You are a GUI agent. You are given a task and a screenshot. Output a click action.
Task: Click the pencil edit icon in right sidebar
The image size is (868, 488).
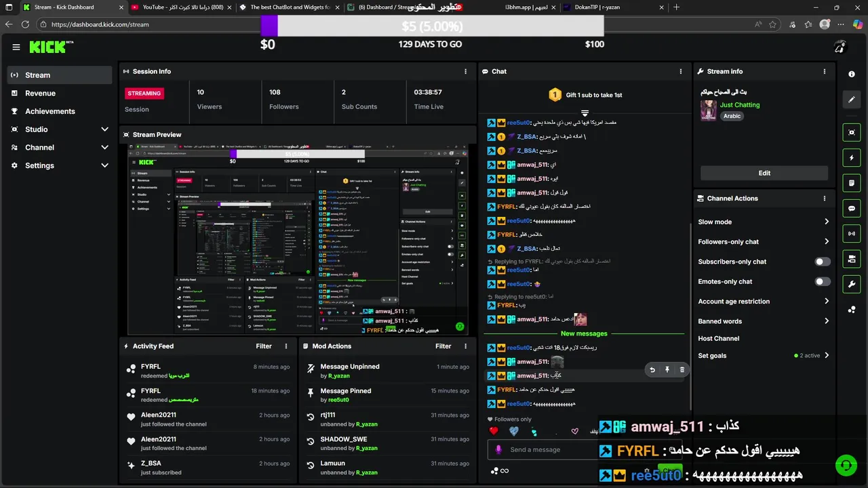[852, 100]
